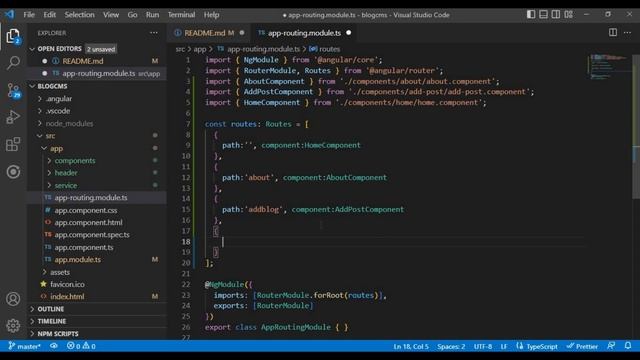Viewport: 640px width, 360px height.
Task: Open the Selection menu
Action: 79,15
